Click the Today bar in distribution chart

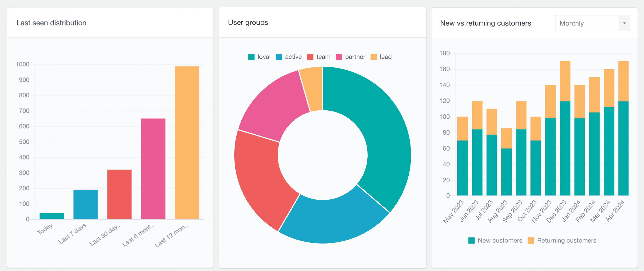pyautogui.click(x=52, y=216)
